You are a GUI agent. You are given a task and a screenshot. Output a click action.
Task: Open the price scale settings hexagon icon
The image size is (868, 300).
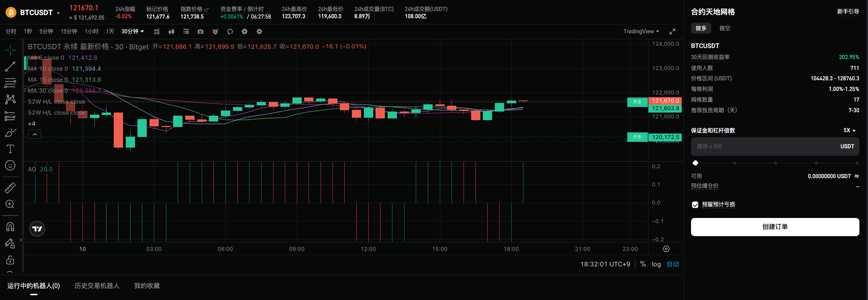coord(666,249)
